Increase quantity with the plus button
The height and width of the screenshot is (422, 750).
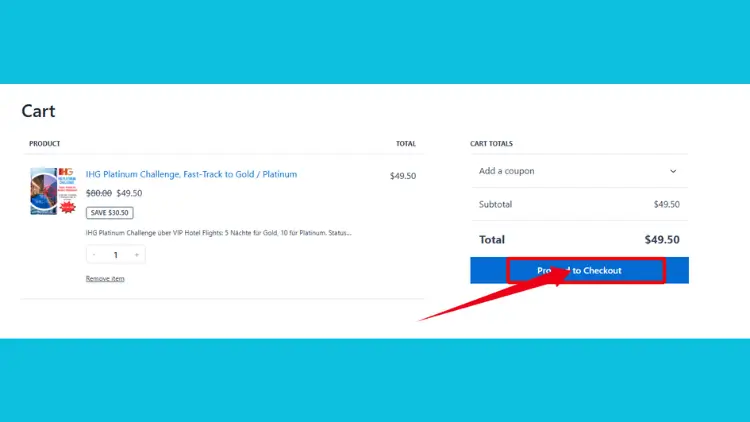[137, 255]
